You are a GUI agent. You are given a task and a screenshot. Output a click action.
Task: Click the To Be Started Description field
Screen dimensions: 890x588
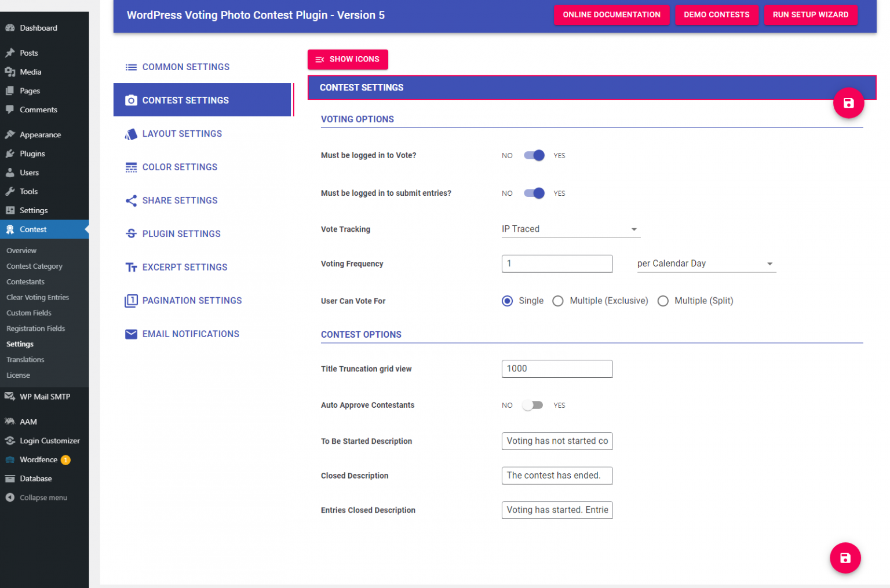tap(557, 441)
